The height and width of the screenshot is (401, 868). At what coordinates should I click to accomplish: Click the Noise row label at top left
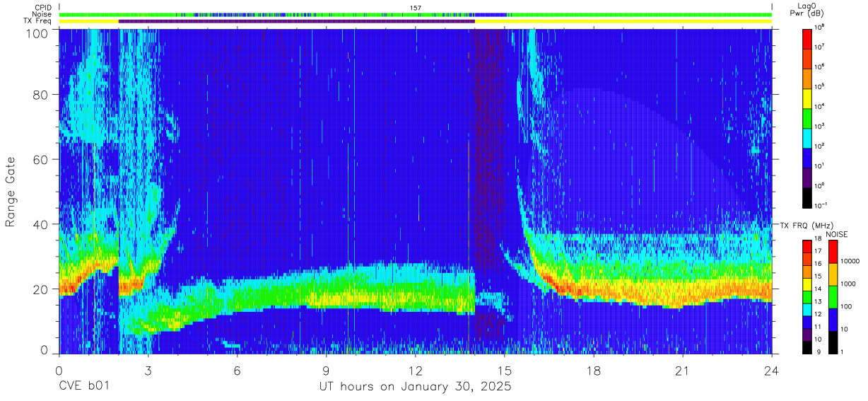[x=42, y=14]
